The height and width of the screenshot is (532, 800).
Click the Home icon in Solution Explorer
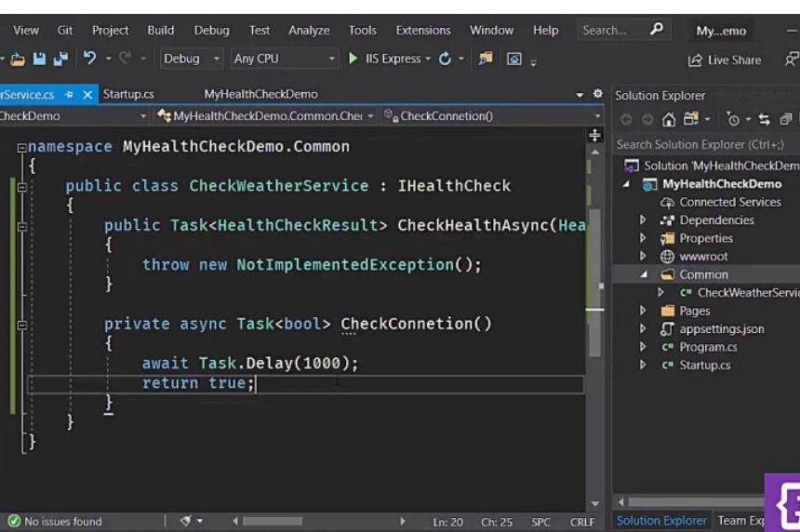point(669,119)
